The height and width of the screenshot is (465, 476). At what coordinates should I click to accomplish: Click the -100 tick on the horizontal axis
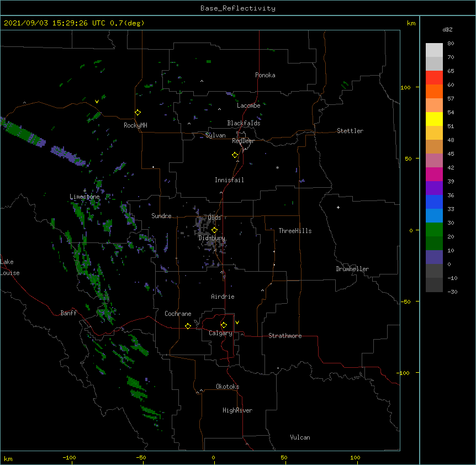pos(69,457)
